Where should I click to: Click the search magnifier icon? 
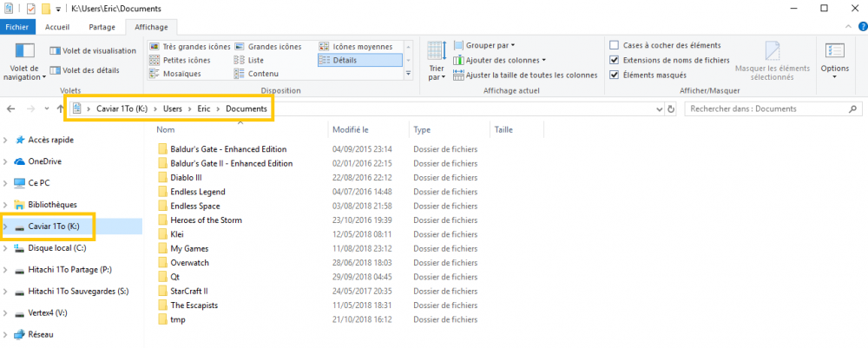click(x=852, y=109)
